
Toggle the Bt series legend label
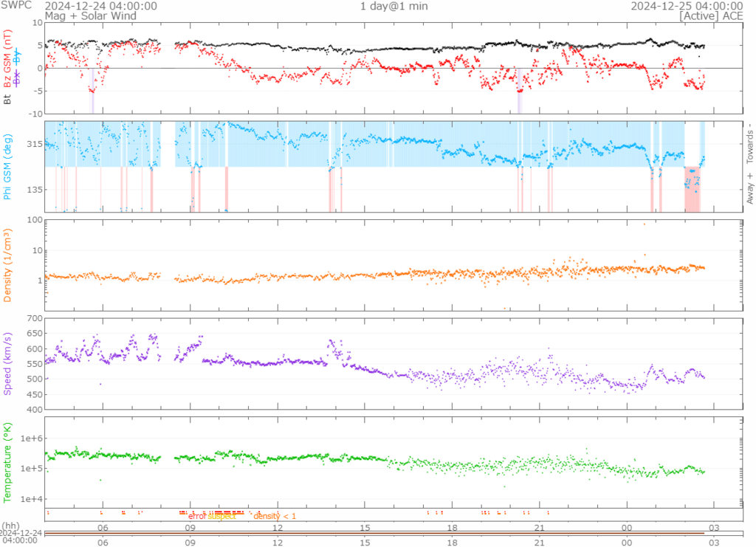point(7,100)
